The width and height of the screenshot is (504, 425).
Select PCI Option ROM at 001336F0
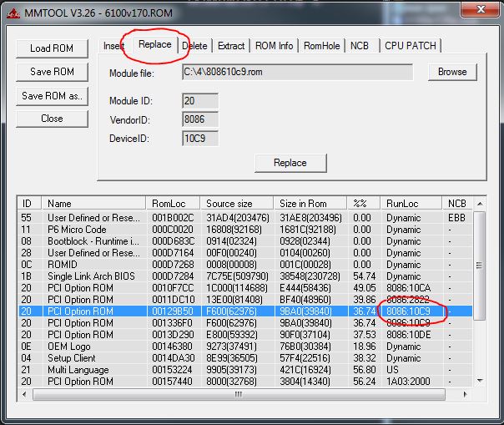click(x=245, y=322)
